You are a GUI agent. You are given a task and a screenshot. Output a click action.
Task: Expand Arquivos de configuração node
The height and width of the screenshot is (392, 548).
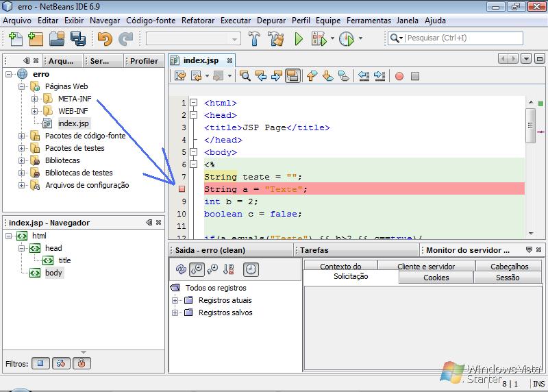[x=22, y=185]
